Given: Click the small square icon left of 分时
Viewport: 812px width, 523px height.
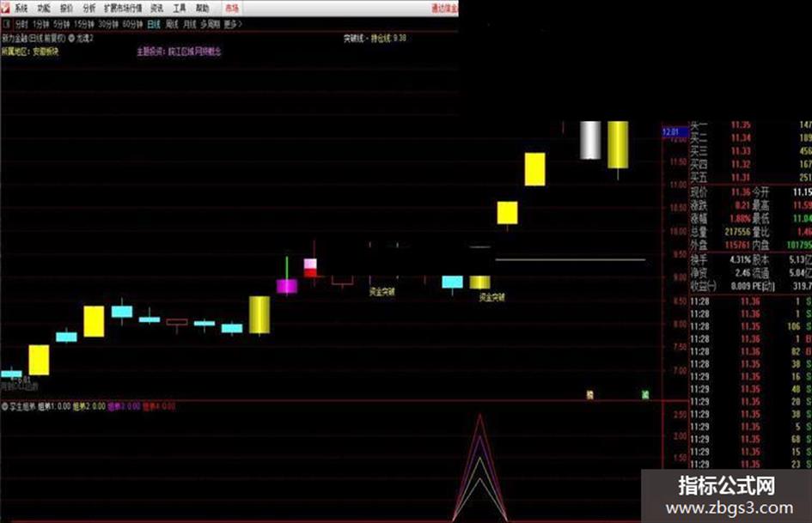Looking at the screenshot, I should pyautogui.click(x=6, y=24).
